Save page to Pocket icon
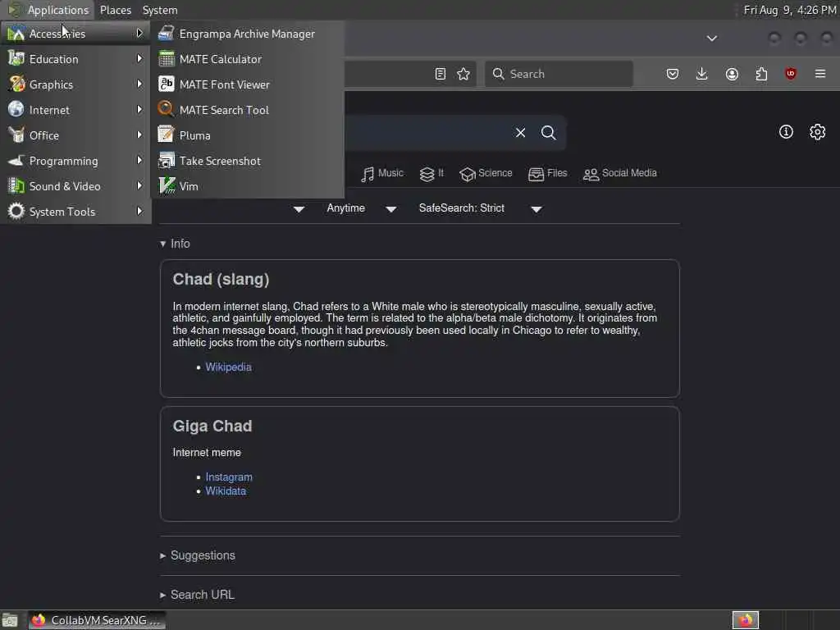The width and height of the screenshot is (840, 630). point(673,74)
